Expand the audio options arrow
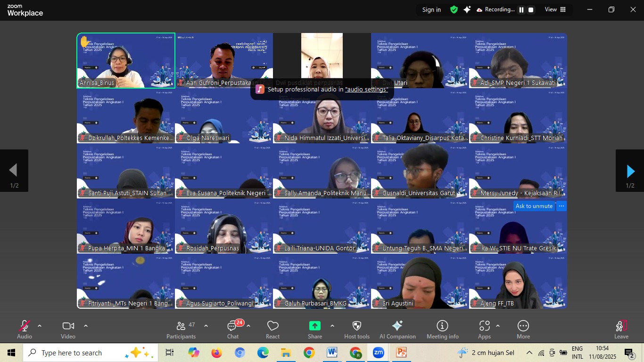This screenshot has height=362, width=644. (40, 326)
